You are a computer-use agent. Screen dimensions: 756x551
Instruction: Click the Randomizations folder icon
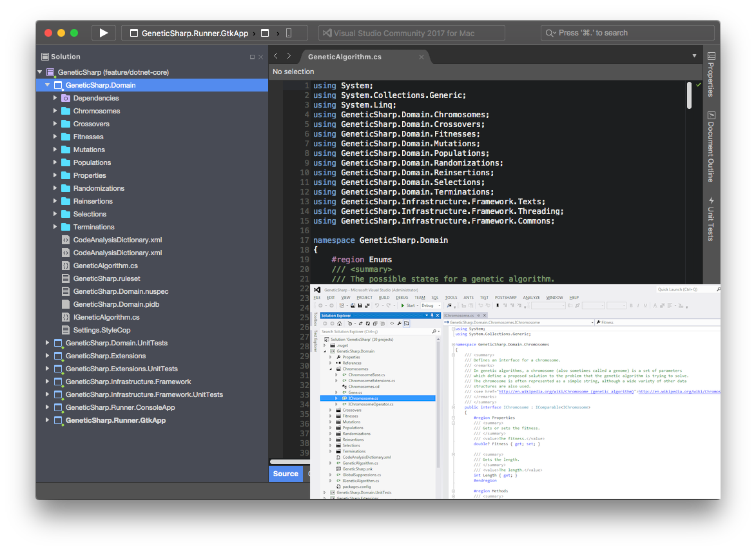tap(66, 188)
